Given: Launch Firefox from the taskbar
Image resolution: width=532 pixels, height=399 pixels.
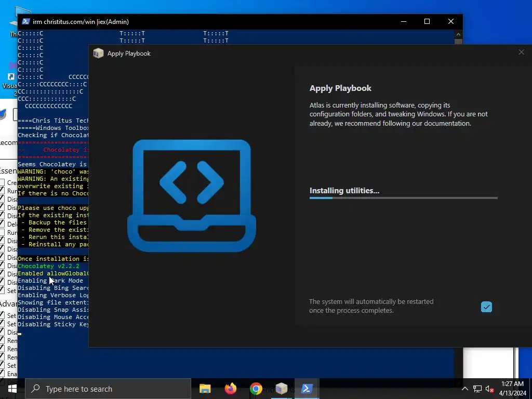Looking at the screenshot, I should tap(230, 389).
